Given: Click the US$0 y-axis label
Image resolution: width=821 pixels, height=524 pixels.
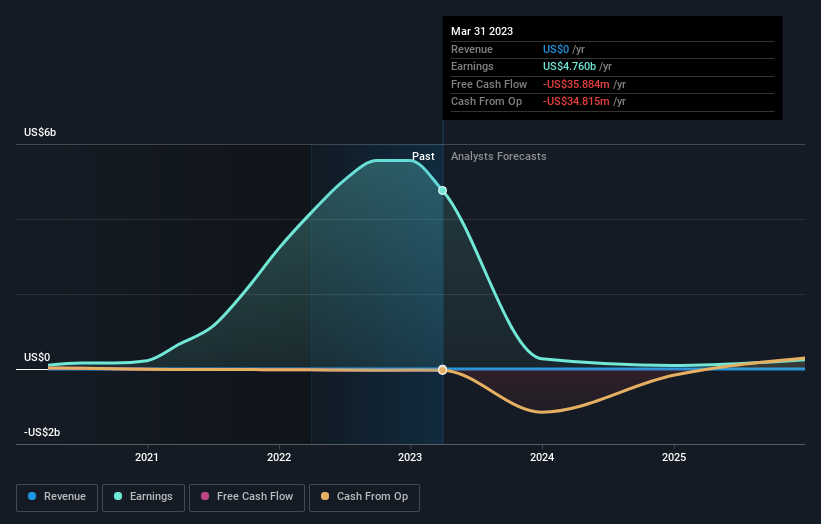Looking at the screenshot, I should 37,358.
